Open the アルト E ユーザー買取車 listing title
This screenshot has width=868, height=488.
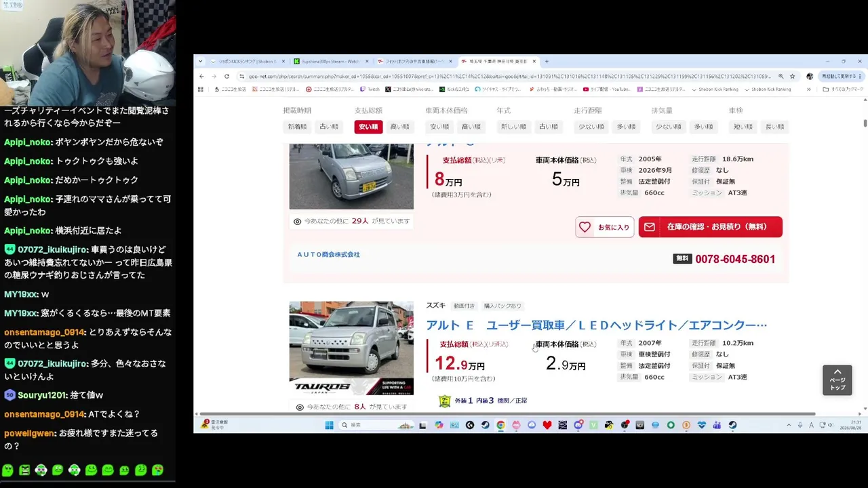[596, 325]
